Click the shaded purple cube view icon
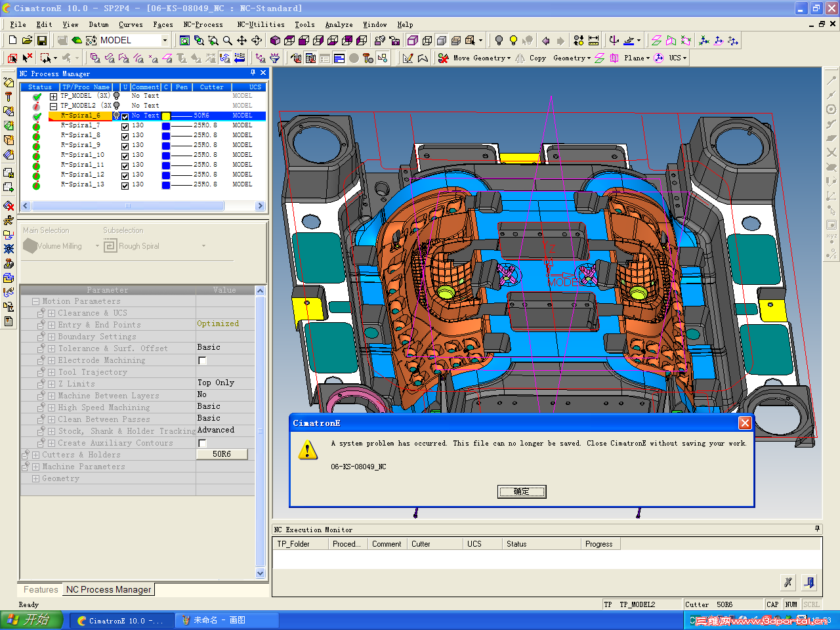840x630 pixels. (x=275, y=41)
